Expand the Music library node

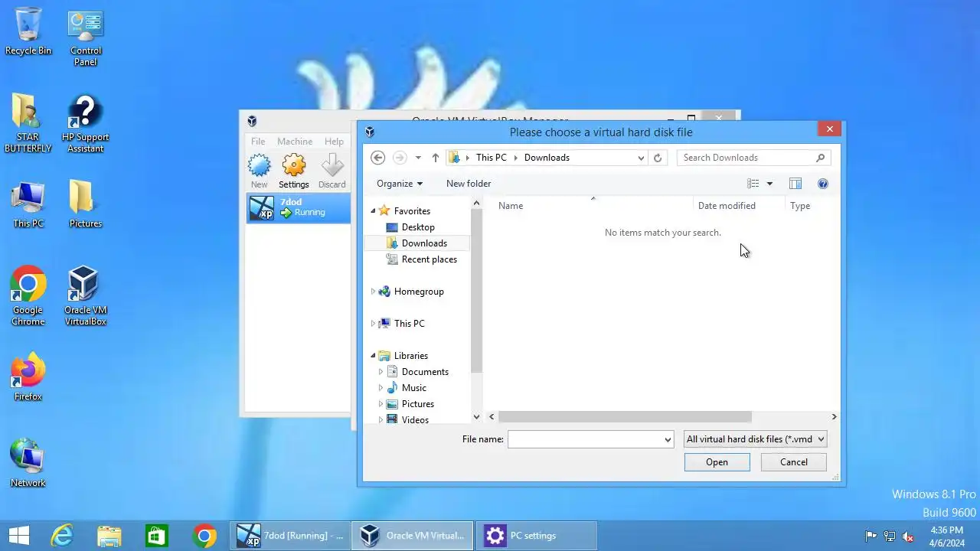[x=381, y=388]
